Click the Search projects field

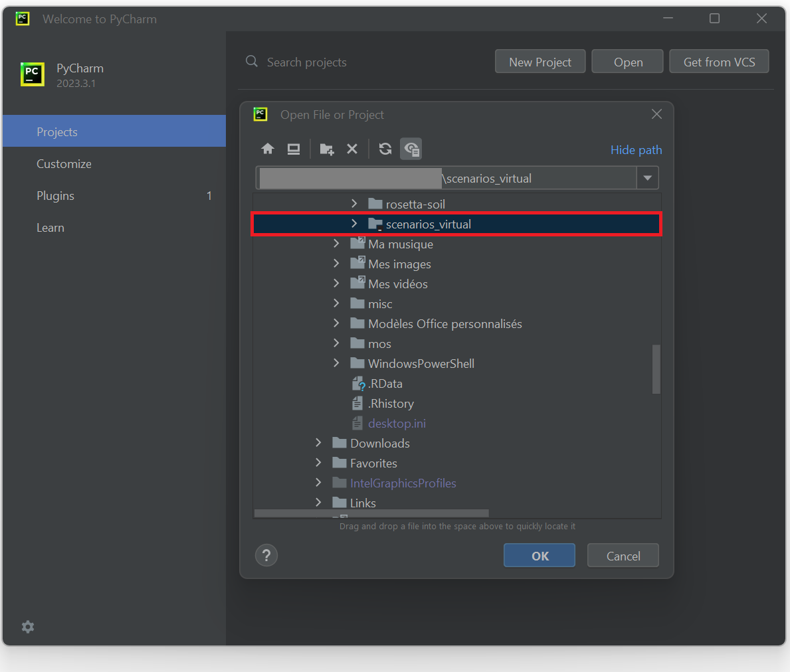[307, 62]
